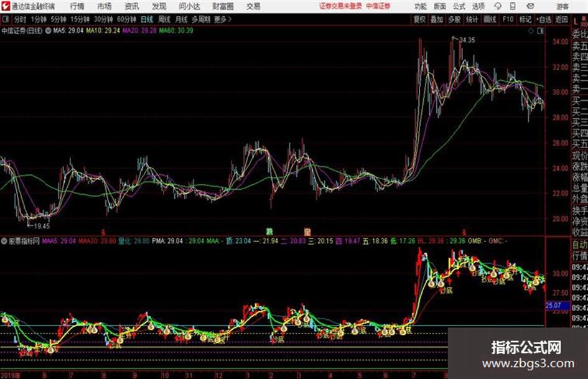Open the 功能 menu

pyautogui.click(x=421, y=6)
